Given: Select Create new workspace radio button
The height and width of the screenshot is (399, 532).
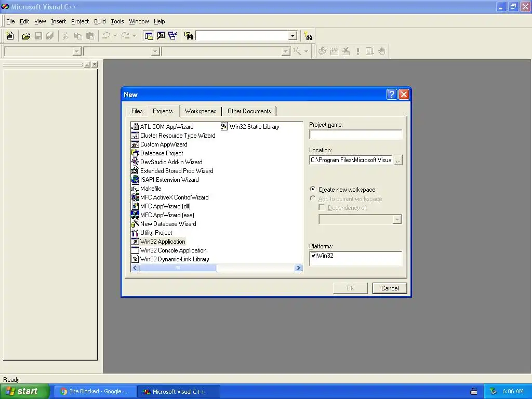Looking at the screenshot, I should (312, 189).
